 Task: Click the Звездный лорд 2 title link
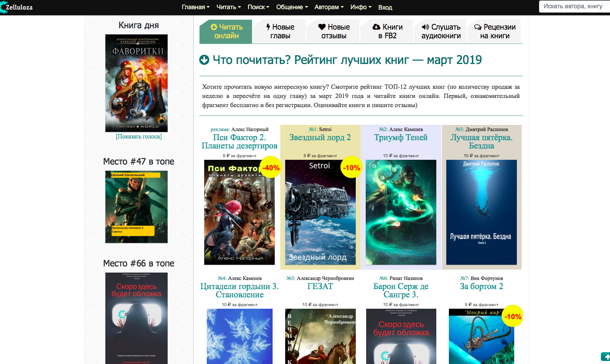320,138
